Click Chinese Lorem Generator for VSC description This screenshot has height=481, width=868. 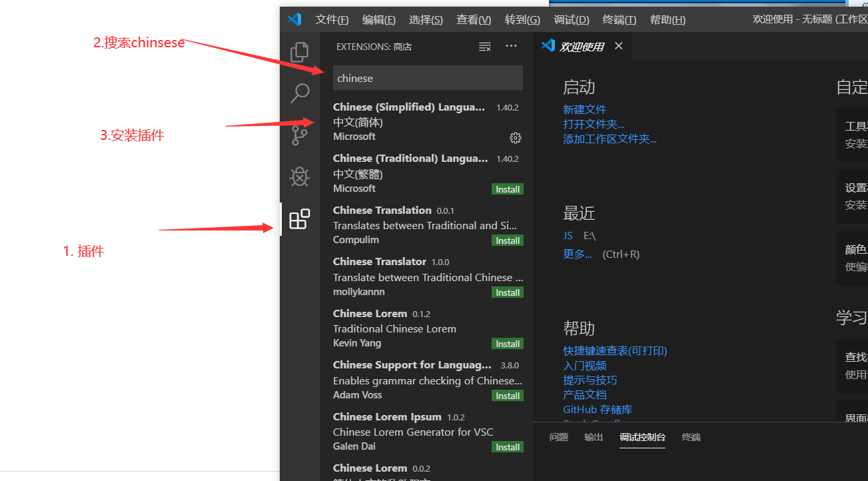point(413,432)
